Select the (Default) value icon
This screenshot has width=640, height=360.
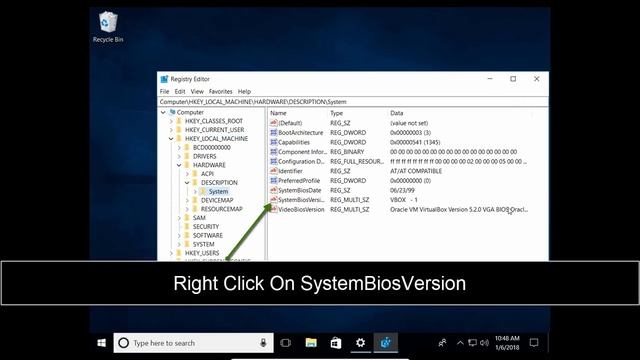tap(274, 123)
